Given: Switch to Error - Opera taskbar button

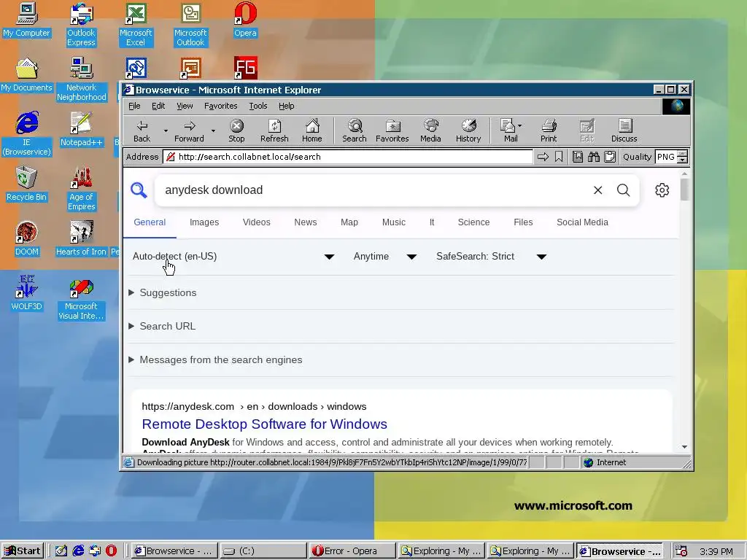Looking at the screenshot, I should 352,551.
